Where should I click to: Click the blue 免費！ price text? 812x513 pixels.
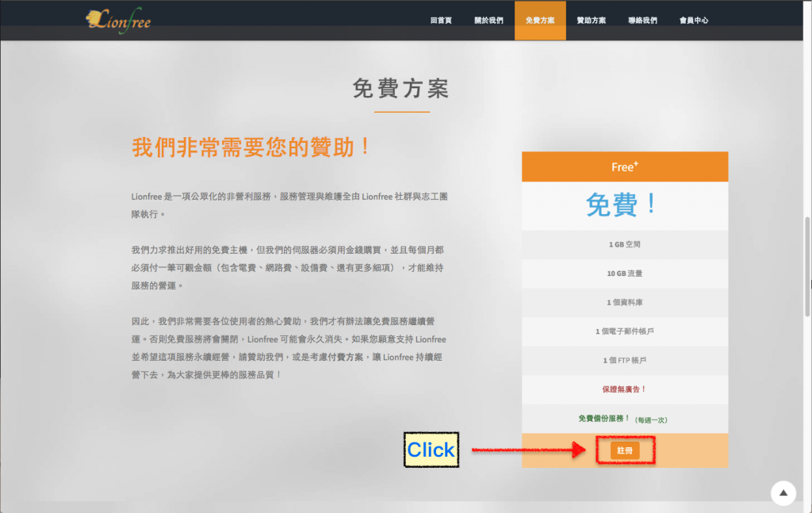(622, 205)
